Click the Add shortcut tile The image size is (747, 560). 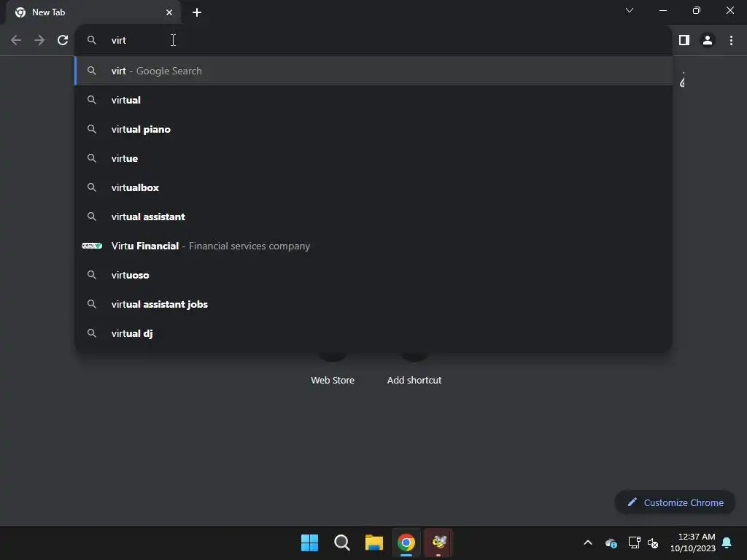click(414, 380)
